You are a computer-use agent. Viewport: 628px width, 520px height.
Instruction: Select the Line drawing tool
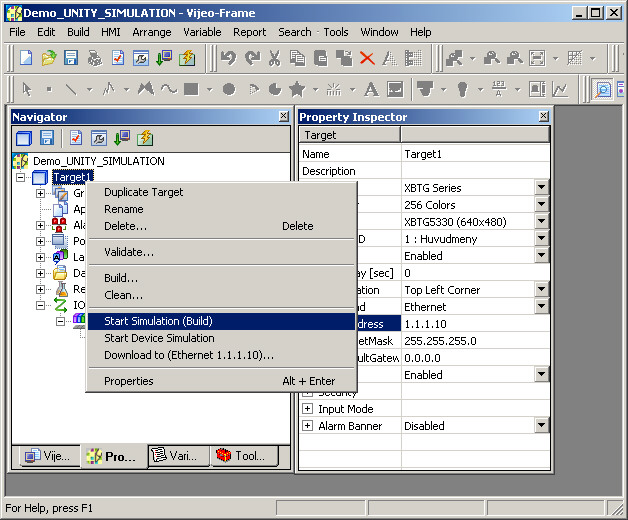[71, 89]
